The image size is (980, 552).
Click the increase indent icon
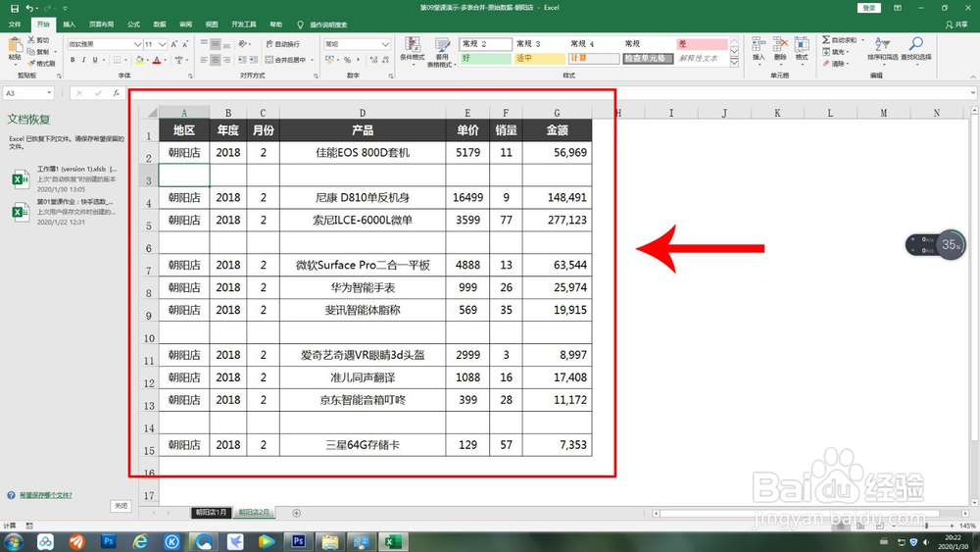[x=253, y=60]
